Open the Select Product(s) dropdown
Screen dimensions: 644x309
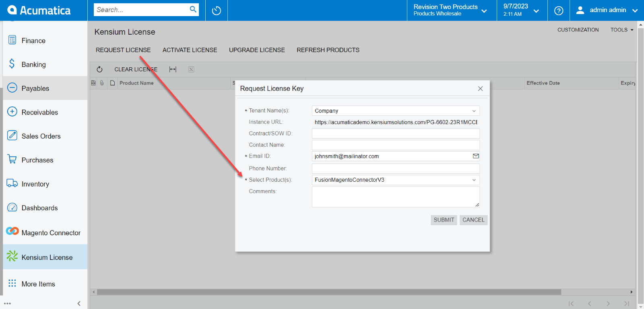point(474,180)
